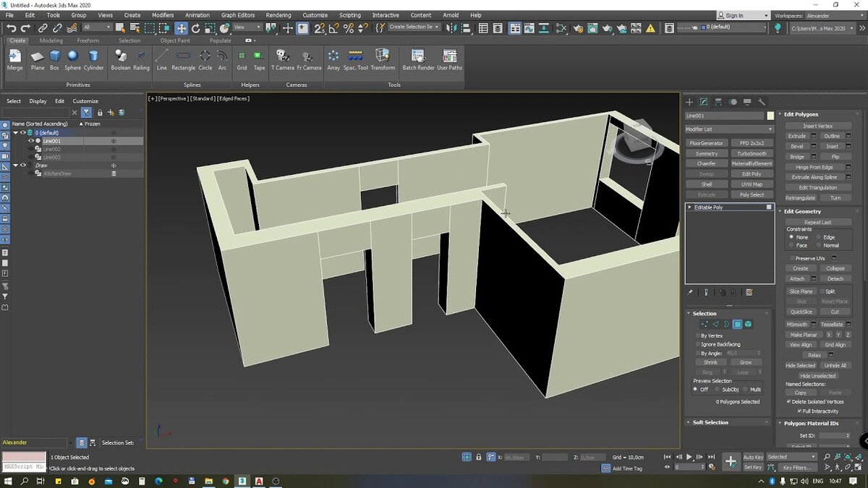Select the Select and Move tool
Viewport: 868px width, 488px height.
[181, 28]
